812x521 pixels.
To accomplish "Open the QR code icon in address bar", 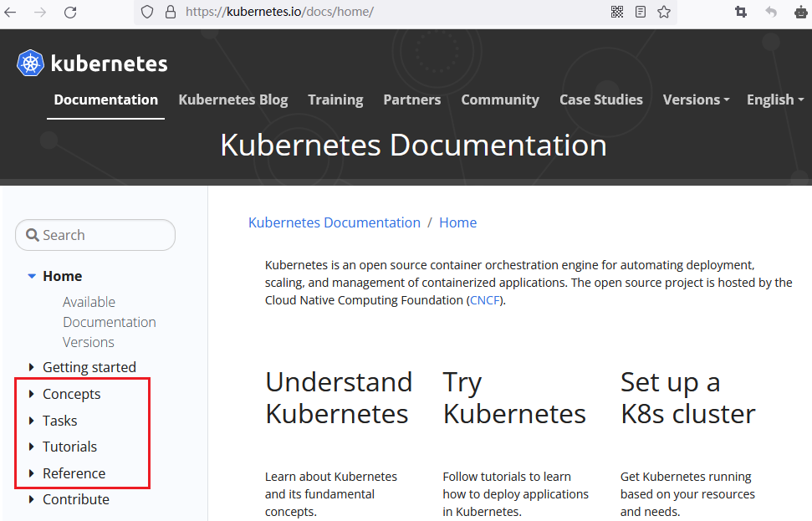I will [x=617, y=12].
